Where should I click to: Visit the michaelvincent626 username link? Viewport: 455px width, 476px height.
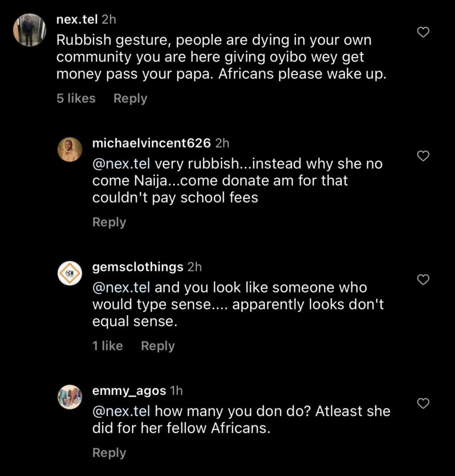point(151,143)
